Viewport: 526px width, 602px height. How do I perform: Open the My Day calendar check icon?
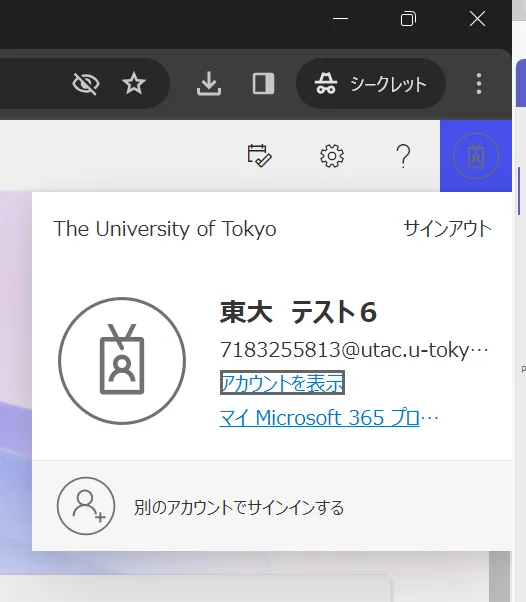pos(259,155)
